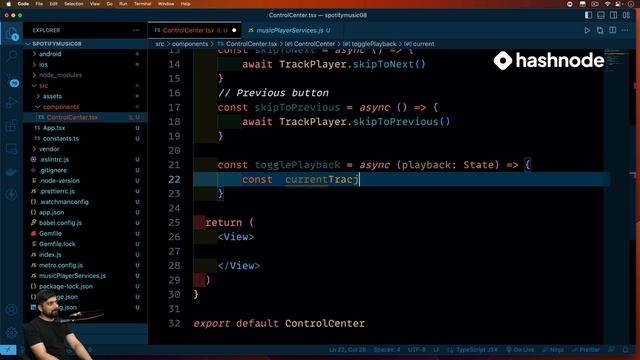
Task: Open the Docker view in activity bar
Action: 11,172
